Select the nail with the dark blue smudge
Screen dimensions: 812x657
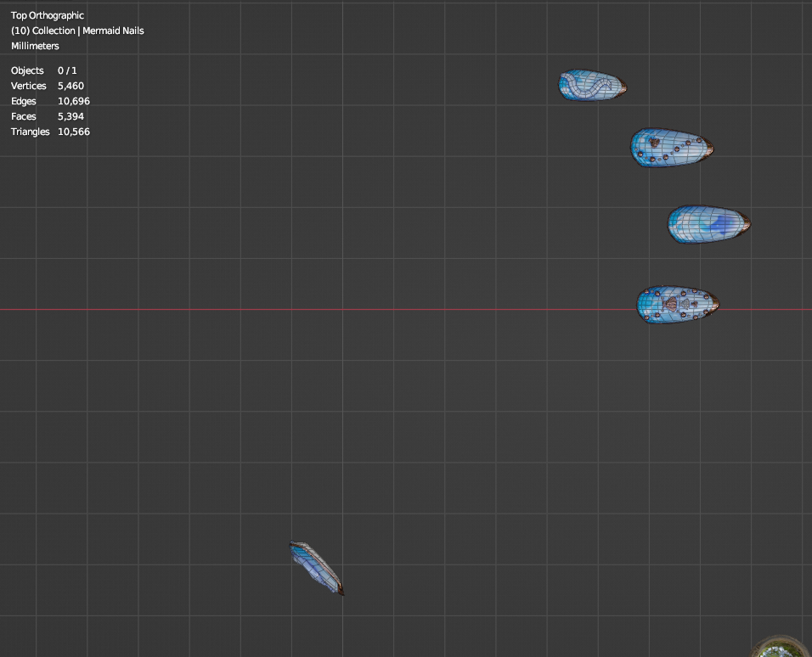click(709, 224)
